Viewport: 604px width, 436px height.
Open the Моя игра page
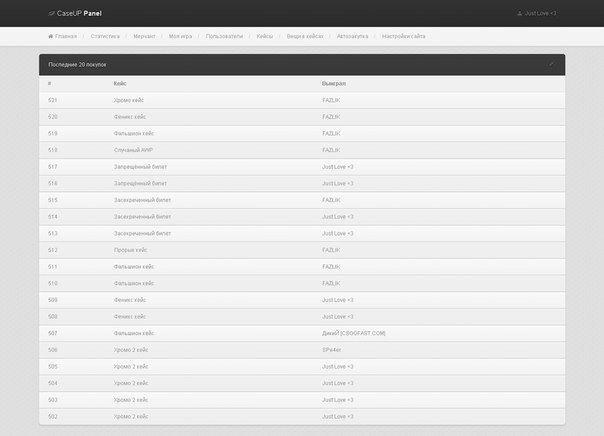(181, 36)
